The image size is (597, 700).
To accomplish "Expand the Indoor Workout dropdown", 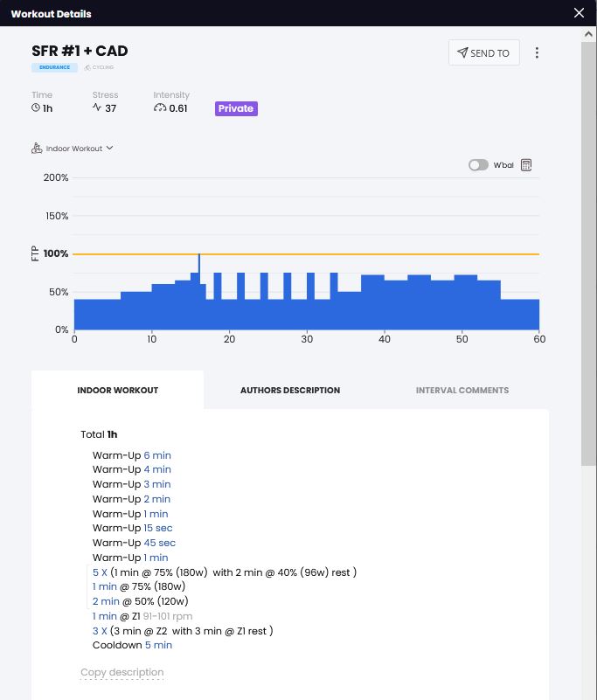I will (x=109, y=149).
